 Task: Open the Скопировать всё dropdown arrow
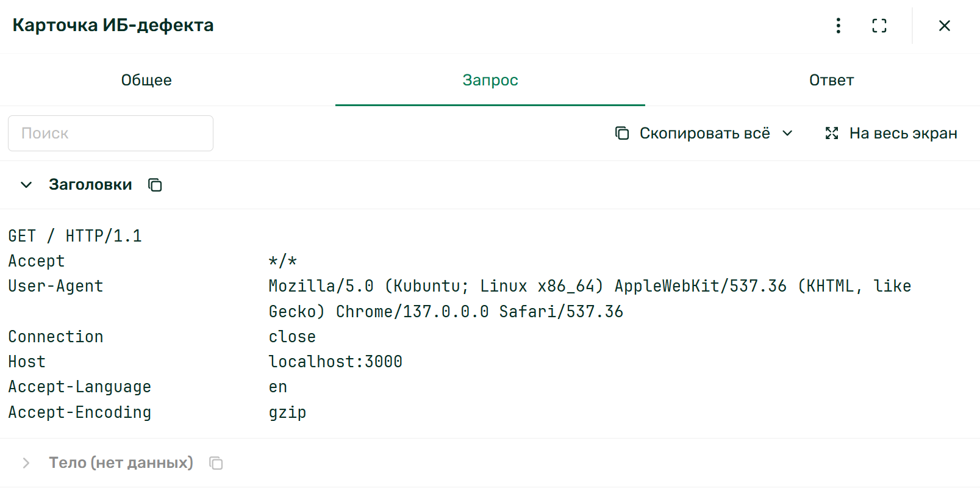[787, 133]
